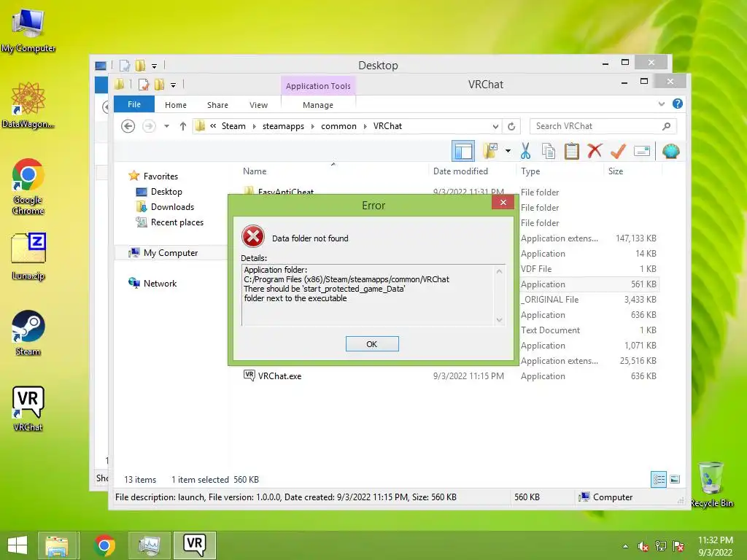Close the Error dialog with the red X

(x=503, y=203)
